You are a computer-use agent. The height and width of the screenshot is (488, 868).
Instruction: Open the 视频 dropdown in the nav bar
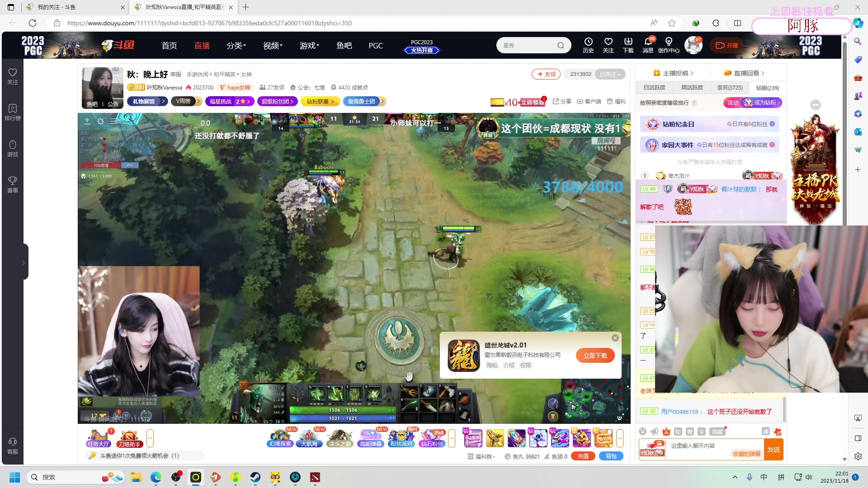(273, 45)
